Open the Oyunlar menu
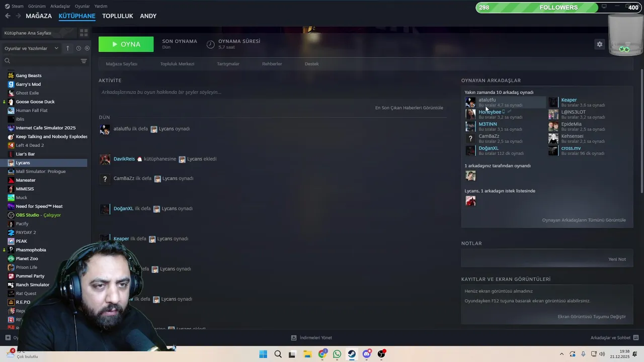Screen dimensions: 644x362 (x=83, y=6)
